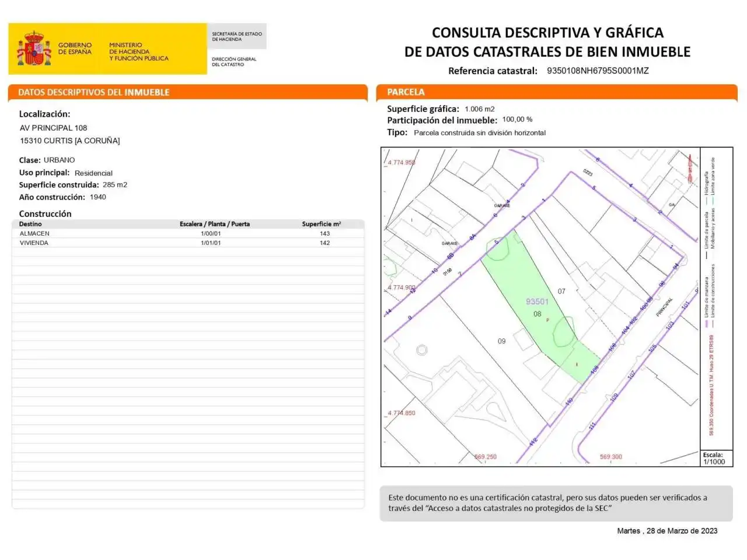Click the class value 'URBANO'
Viewport: 747px width, 560px height.
click(x=59, y=160)
